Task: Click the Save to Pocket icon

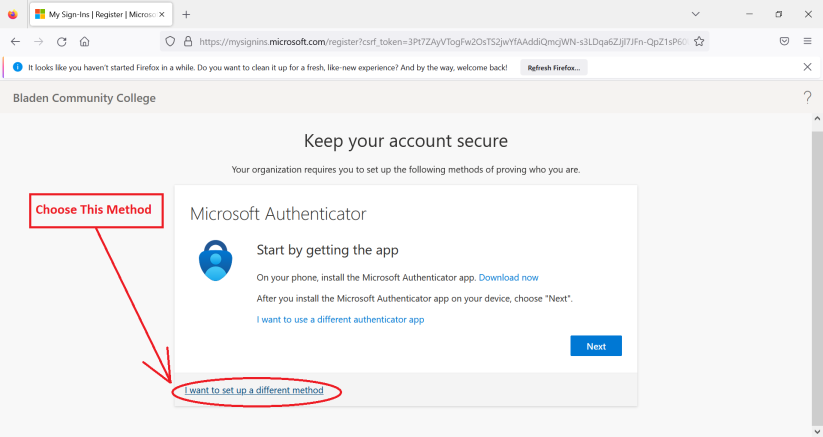Action: coord(785,42)
